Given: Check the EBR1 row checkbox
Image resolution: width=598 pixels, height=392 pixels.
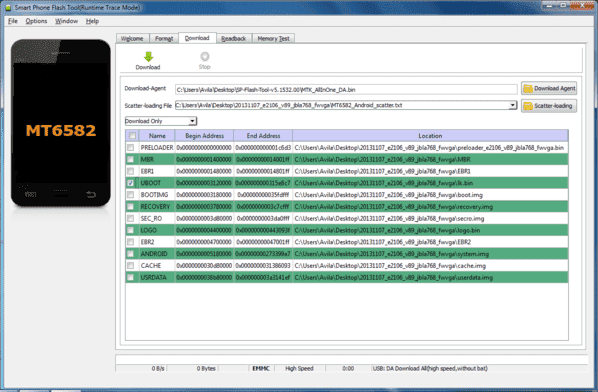Looking at the screenshot, I should pyautogui.click(x=131, y=171).
